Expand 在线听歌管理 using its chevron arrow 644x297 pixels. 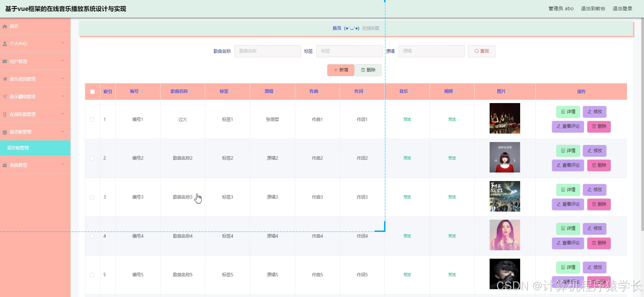pos(63,114)
